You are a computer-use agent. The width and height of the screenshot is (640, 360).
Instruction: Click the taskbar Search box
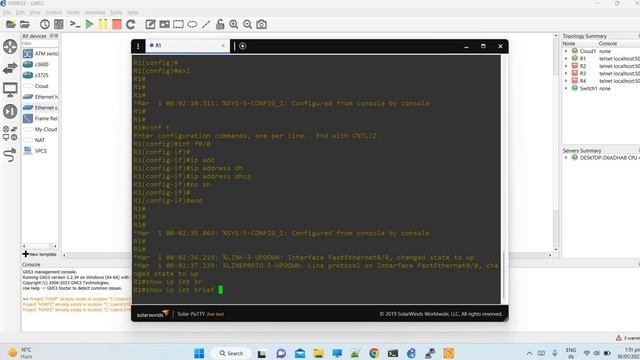[231, 353]
